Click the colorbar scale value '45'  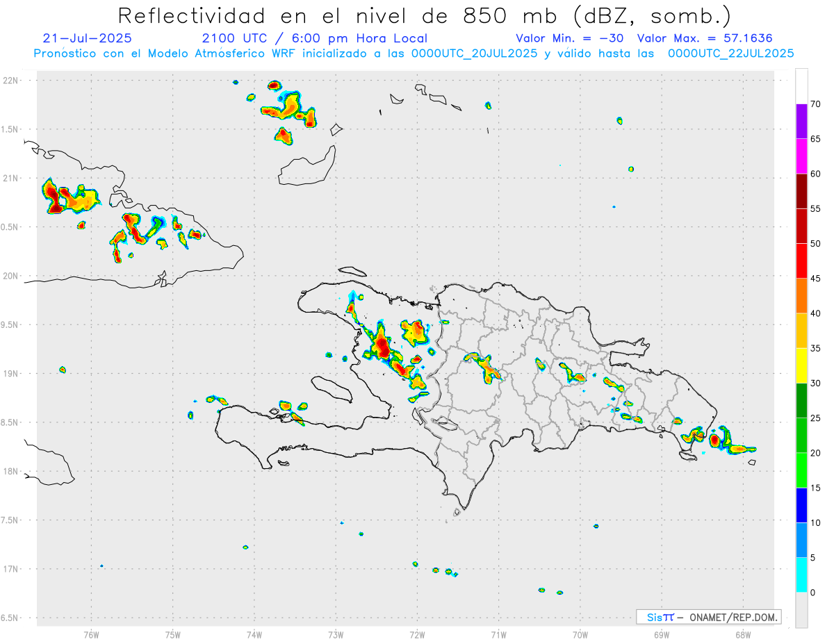816,279
